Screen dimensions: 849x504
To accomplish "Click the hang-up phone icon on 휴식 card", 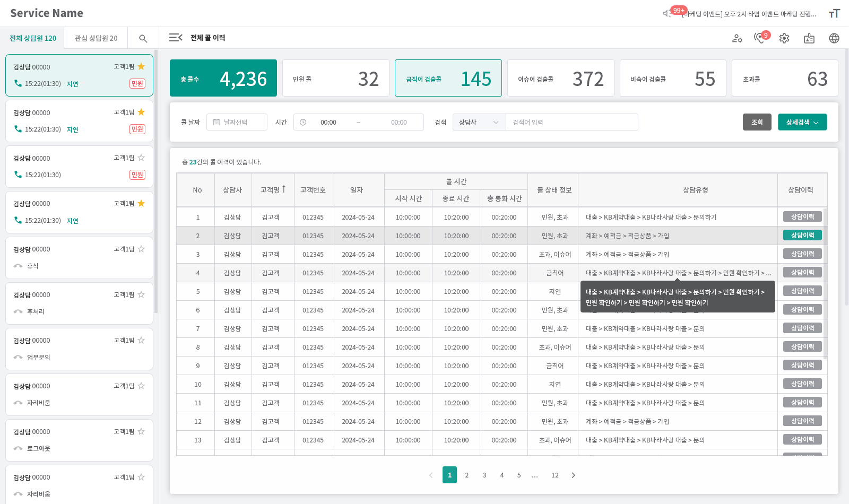I will coord(18,266).
